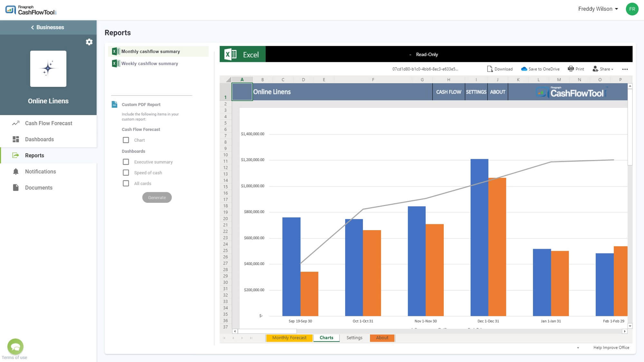Go to next sheet tab arrow
The height and width of the screenshot is (362, 644).
(242, 338)
